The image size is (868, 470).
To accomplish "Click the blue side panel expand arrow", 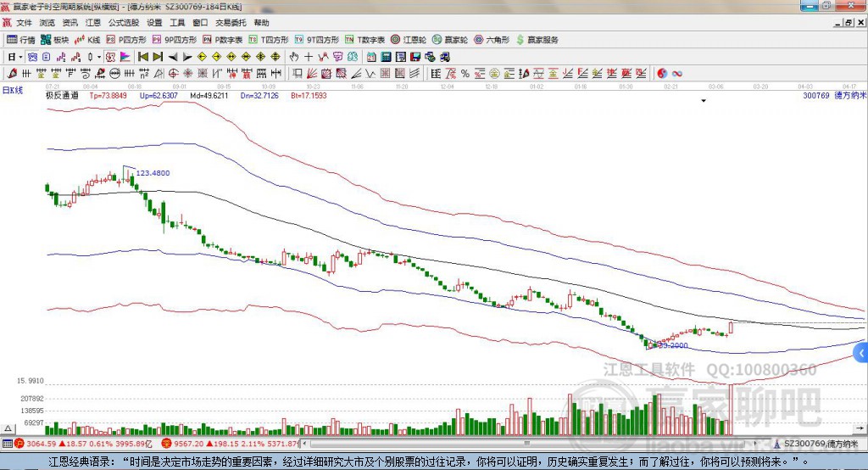I will pyautogui.click(x=861, y=353).
